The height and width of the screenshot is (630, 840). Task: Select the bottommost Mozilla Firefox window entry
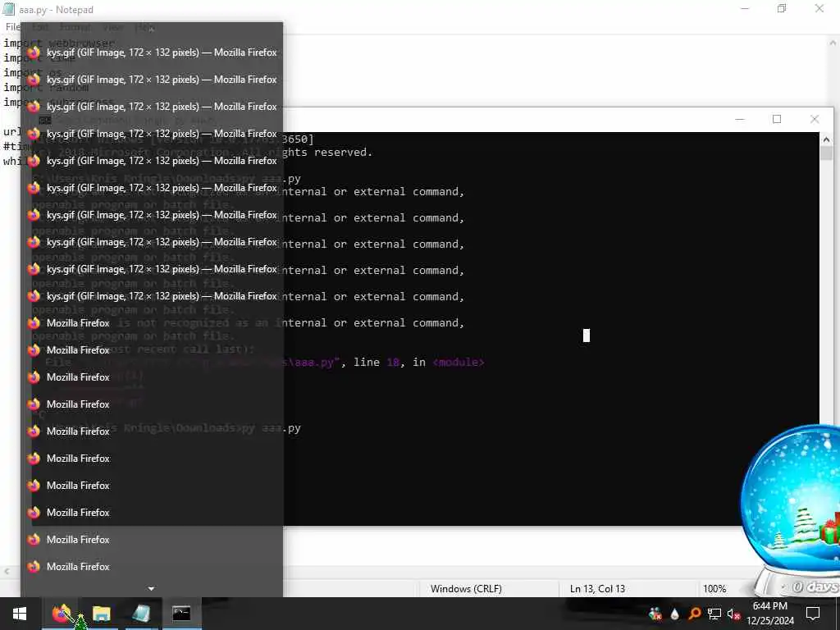(x=152, y=567)
